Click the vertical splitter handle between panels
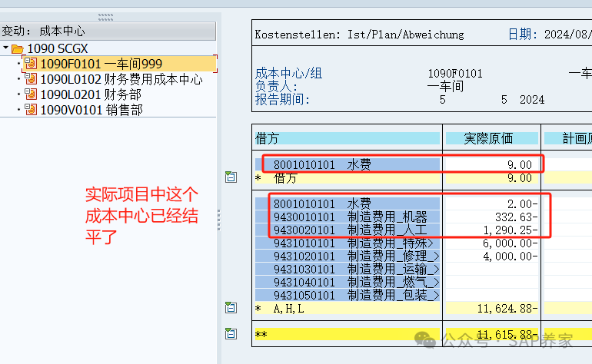Viewport: 592px width, 364px height. tap(219, 220)
